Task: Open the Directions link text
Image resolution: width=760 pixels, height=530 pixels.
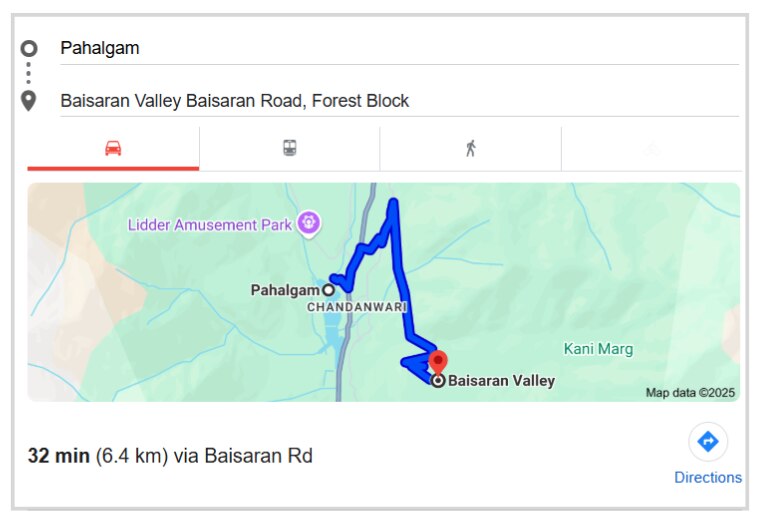Action: pos(708,478)
